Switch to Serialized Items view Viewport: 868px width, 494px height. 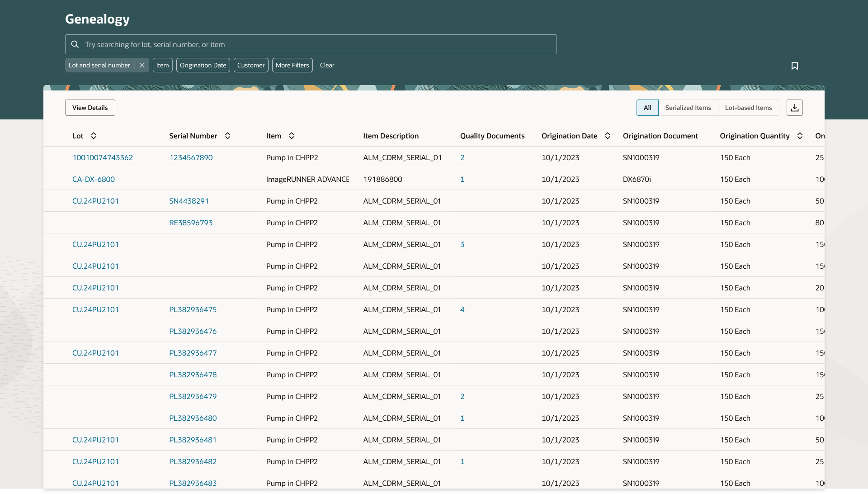[688, 108]
